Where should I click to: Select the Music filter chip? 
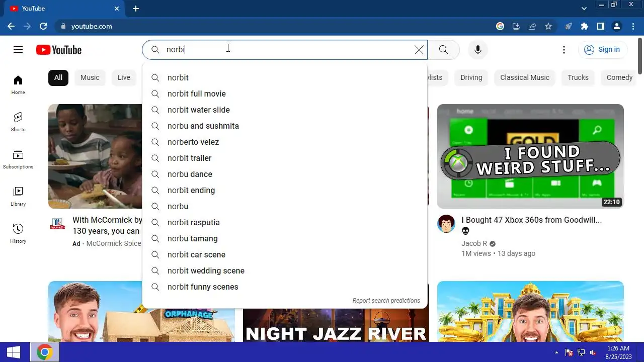90,77
